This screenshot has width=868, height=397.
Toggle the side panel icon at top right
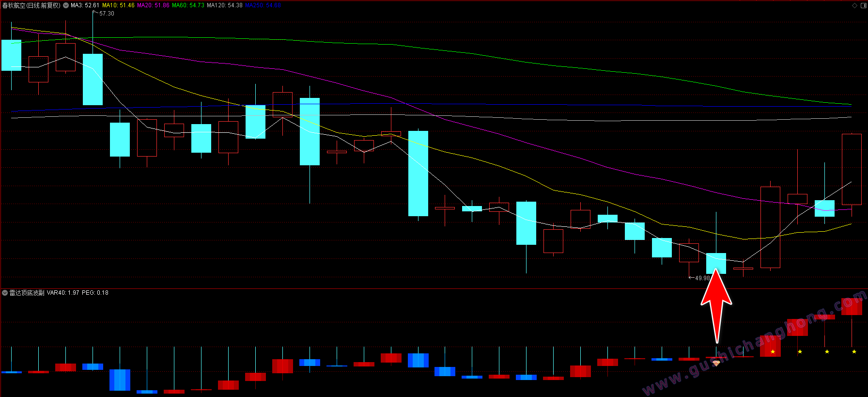[864, 5]
